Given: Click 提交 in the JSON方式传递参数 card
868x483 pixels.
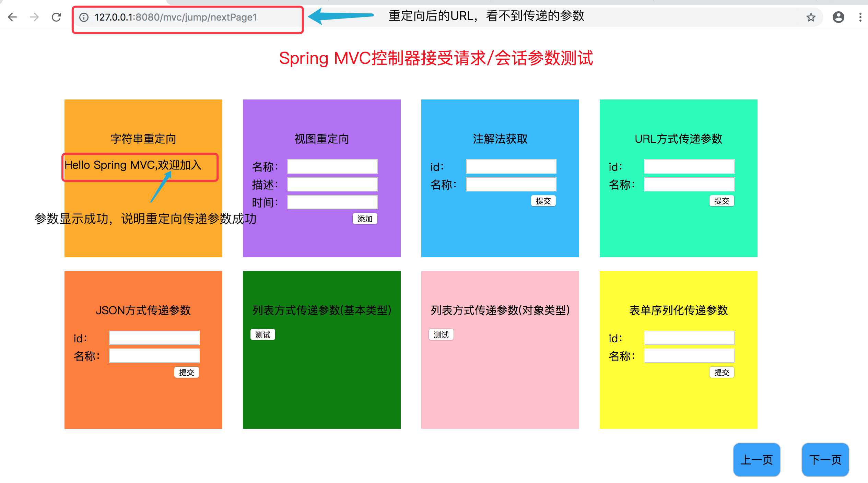Looking at the screenshot, I should pos(186,373).
